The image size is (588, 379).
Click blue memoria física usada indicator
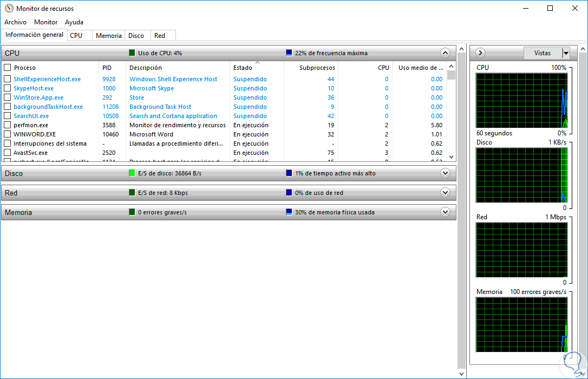289,212
